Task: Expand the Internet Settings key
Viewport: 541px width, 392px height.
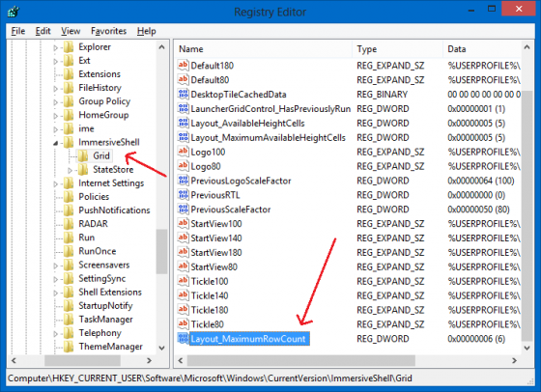Action: [x=55, y=184]
